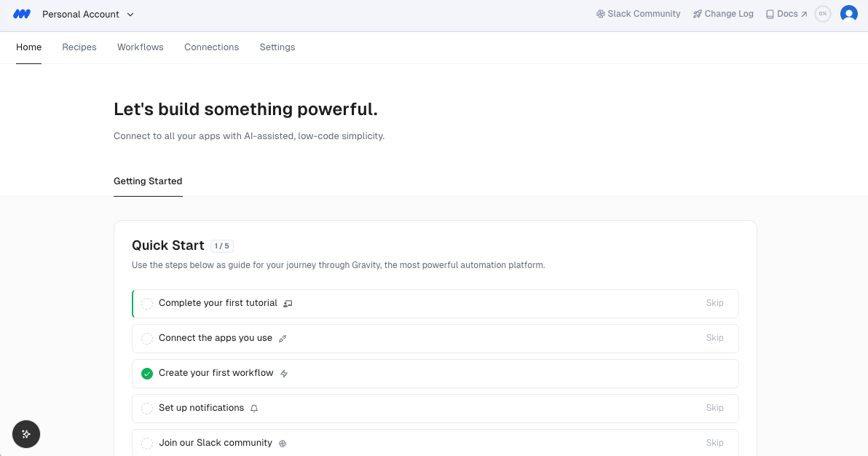The image size is (868, 456).
Task: Click the tutorial icon beside 'Complete your first tutorial'
Action: click(288, 304)
